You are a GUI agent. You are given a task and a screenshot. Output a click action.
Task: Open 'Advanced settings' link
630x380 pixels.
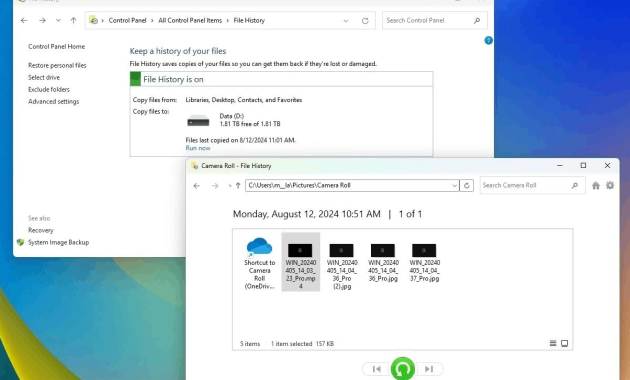click(53, 102)
